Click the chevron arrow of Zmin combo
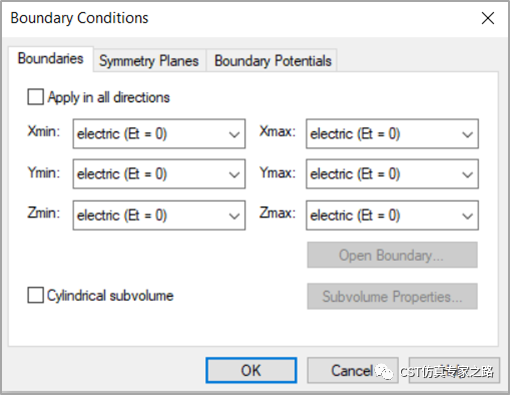 click(234, 216)
